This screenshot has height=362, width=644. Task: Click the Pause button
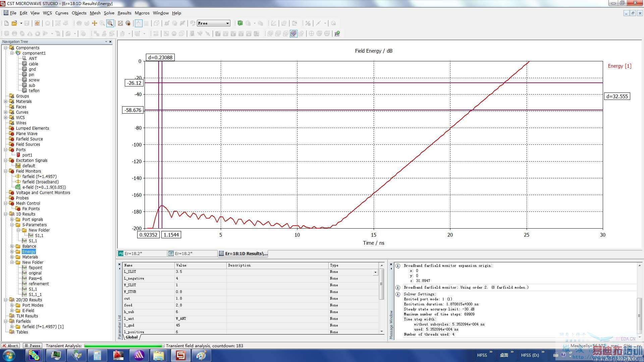pyautogui.click(x=32, y=346)
